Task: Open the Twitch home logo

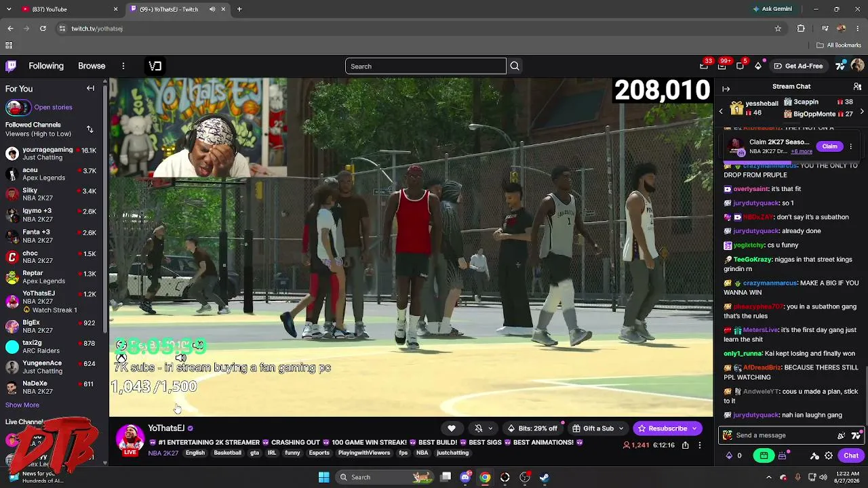Action: [x=11, y=66]
